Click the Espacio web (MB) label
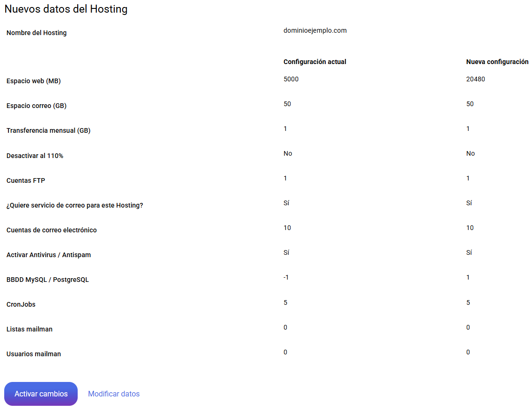 (x=34, y=81)
